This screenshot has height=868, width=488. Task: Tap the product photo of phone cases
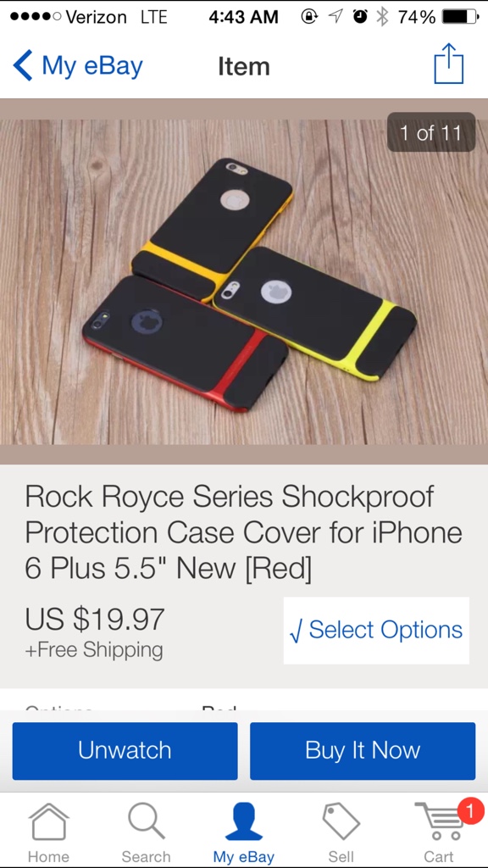[x=244, y=281]
